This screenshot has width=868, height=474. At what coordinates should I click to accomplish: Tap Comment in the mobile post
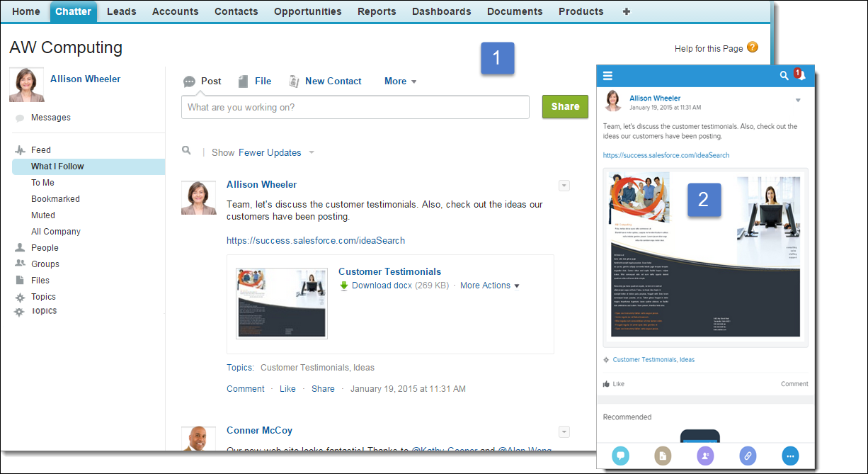794,384
